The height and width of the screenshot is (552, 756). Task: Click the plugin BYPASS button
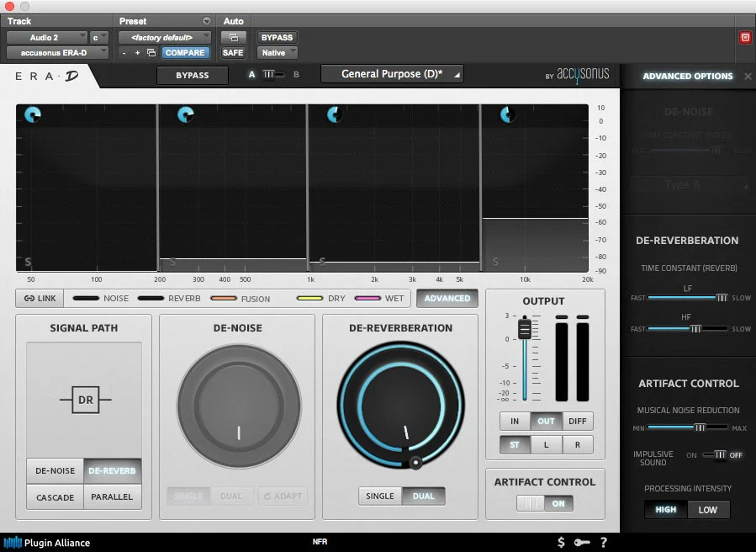[193, 75]
